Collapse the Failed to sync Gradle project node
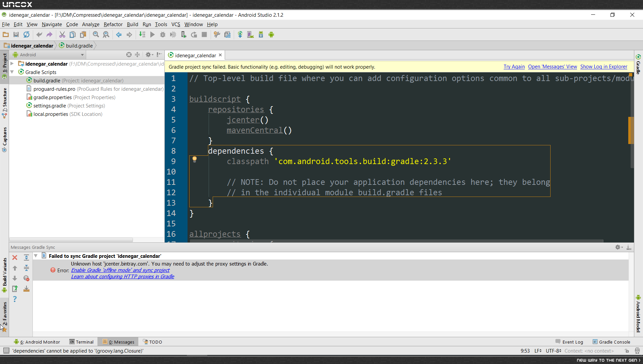This screenshot has width=643, height=364. 36,256
